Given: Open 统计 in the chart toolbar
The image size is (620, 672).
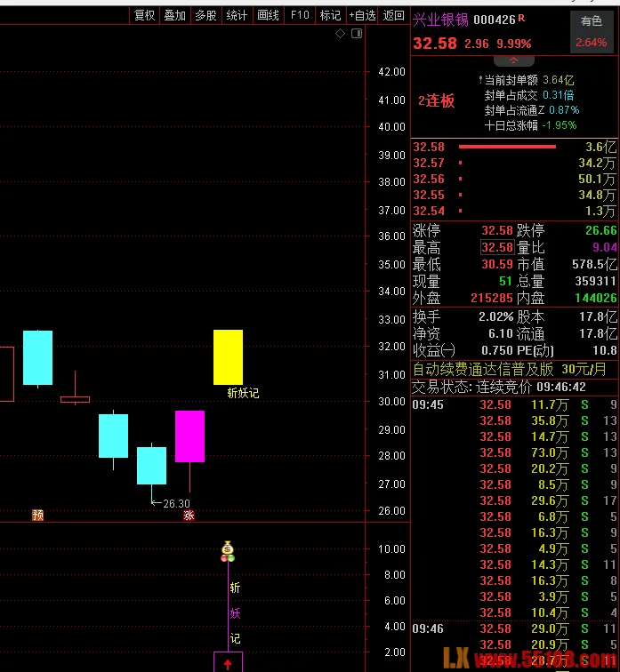Looking at the screenshot, I should click(x=237, y=15).
